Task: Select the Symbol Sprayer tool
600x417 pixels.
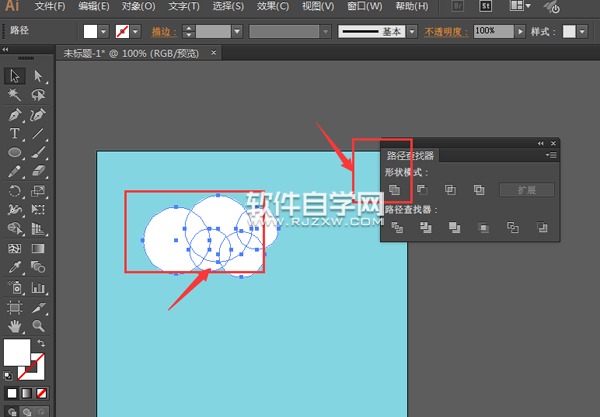Action: click(15, 287)
